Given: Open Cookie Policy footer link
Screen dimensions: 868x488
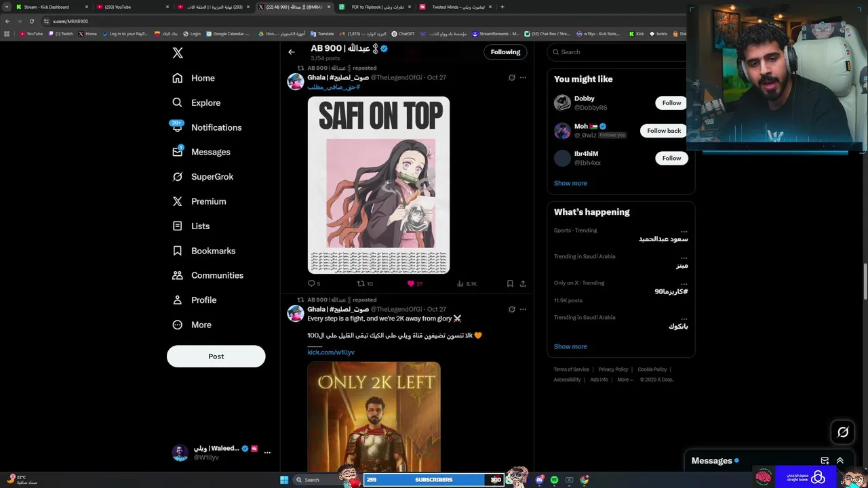Looking at the screenshot, I should click(x=652, y=369).
